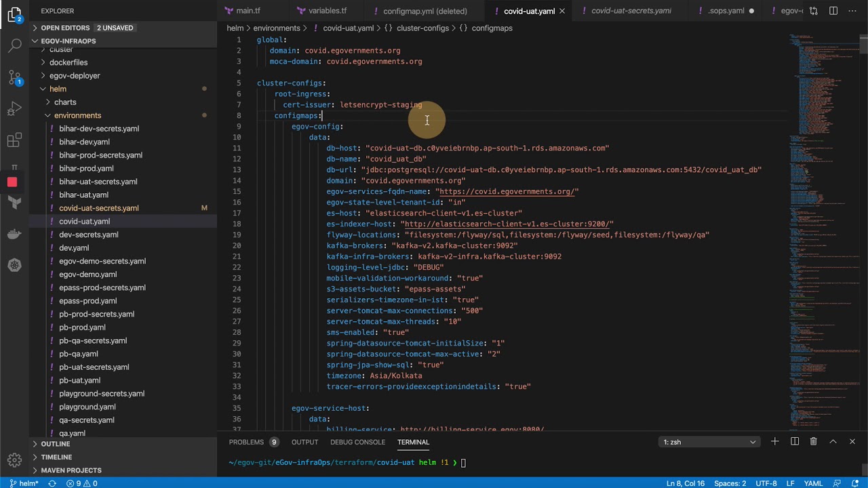The width and height of the screenshot is (868, 488).
Task: Switch to the covid-uat-secrets.yaml tab
Action: point(631,11)
